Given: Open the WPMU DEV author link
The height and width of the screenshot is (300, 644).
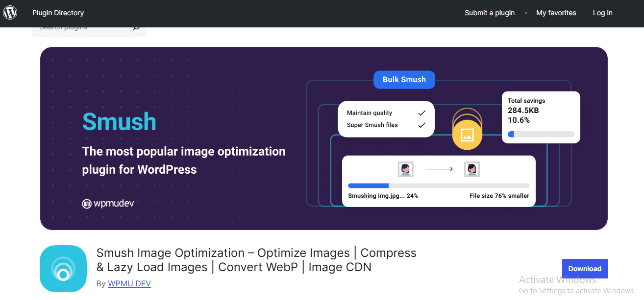Looking at the screenshot, I should (129, 283).
